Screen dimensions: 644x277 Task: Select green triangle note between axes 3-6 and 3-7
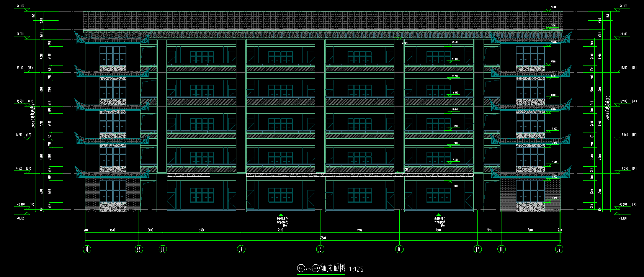[438, 215]
